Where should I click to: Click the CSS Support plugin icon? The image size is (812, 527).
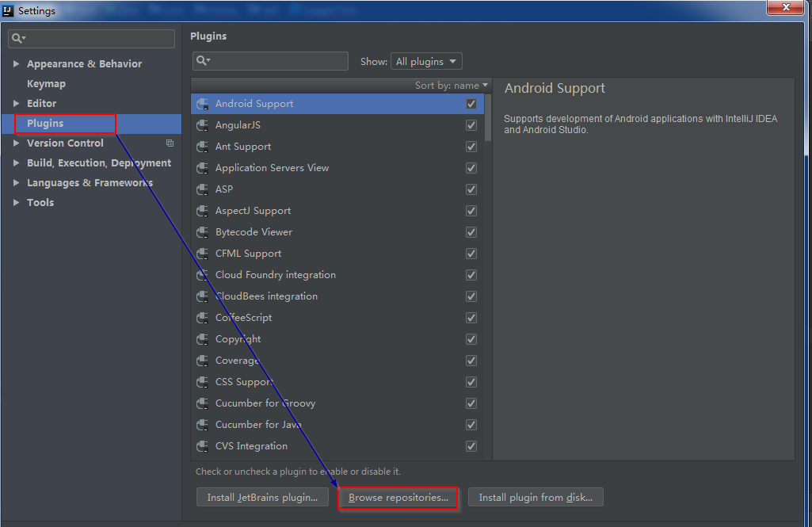coord(203,382)
